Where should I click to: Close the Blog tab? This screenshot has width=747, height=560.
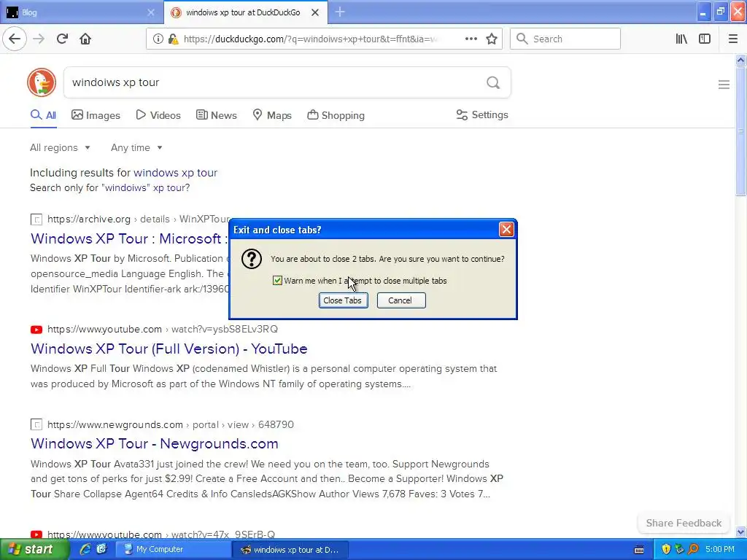[x=150, y=12]
